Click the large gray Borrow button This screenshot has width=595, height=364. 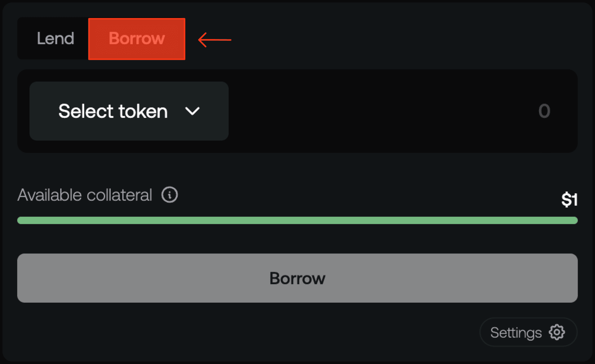[x=297, y=278]
